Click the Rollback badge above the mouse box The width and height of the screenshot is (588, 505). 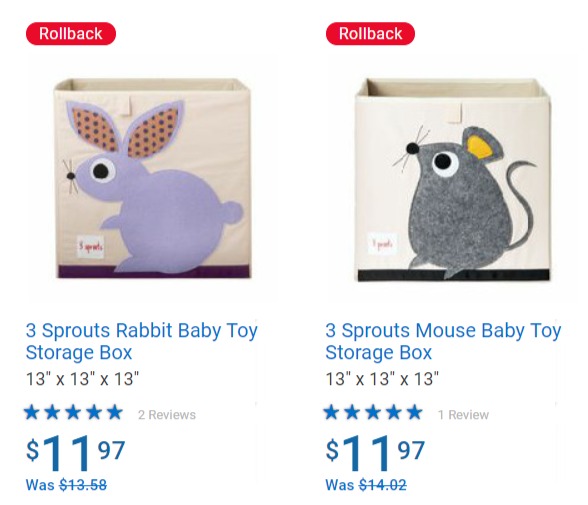[x=370, y=34]
